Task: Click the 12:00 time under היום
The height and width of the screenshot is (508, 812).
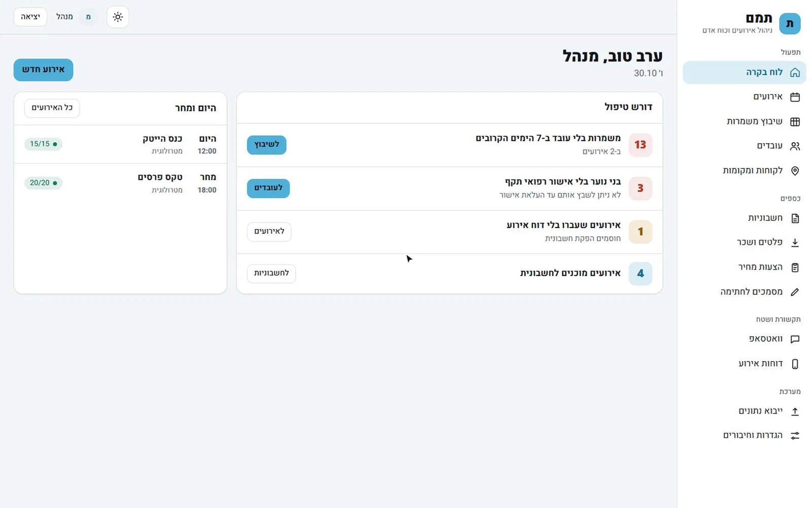Action: [207, 151]
